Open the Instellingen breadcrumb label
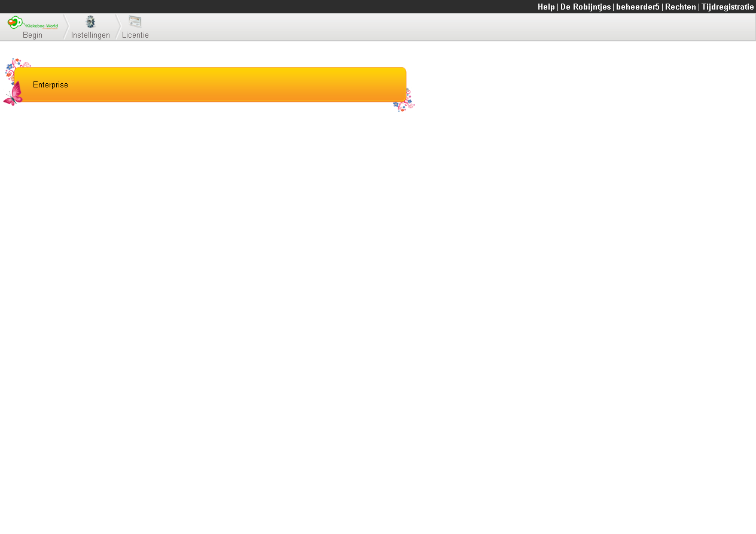This screenshot has height=534, width=756. [x=90, y=35]
